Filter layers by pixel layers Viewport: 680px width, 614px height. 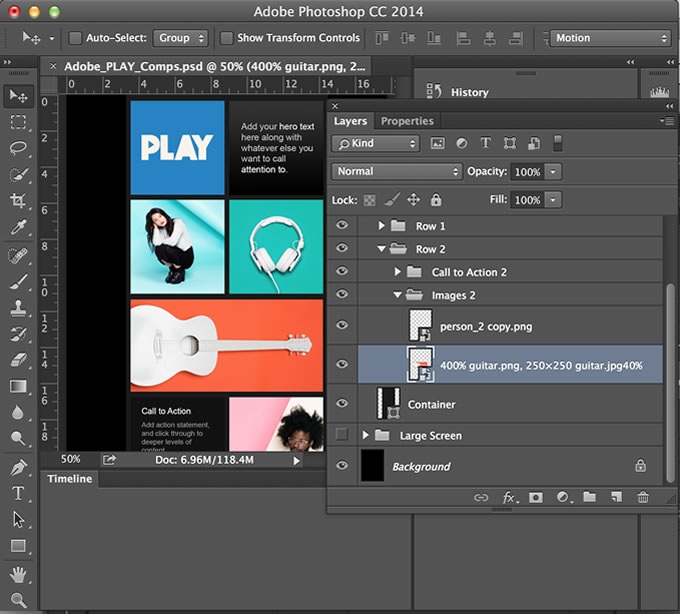point(437,143)
